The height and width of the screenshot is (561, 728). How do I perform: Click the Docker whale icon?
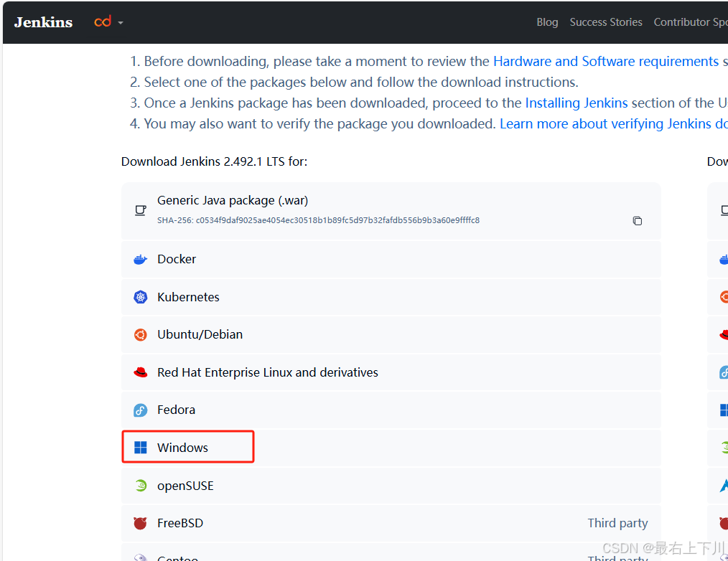140,260
